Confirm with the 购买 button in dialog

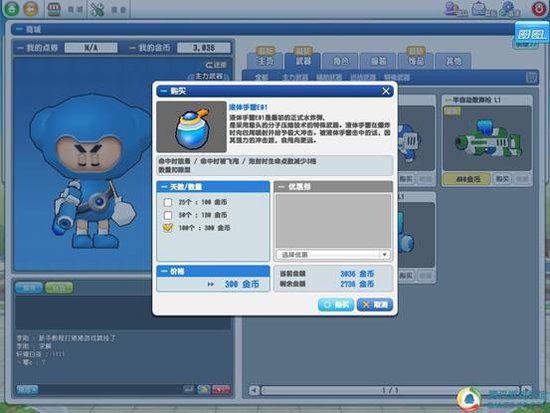336,305
